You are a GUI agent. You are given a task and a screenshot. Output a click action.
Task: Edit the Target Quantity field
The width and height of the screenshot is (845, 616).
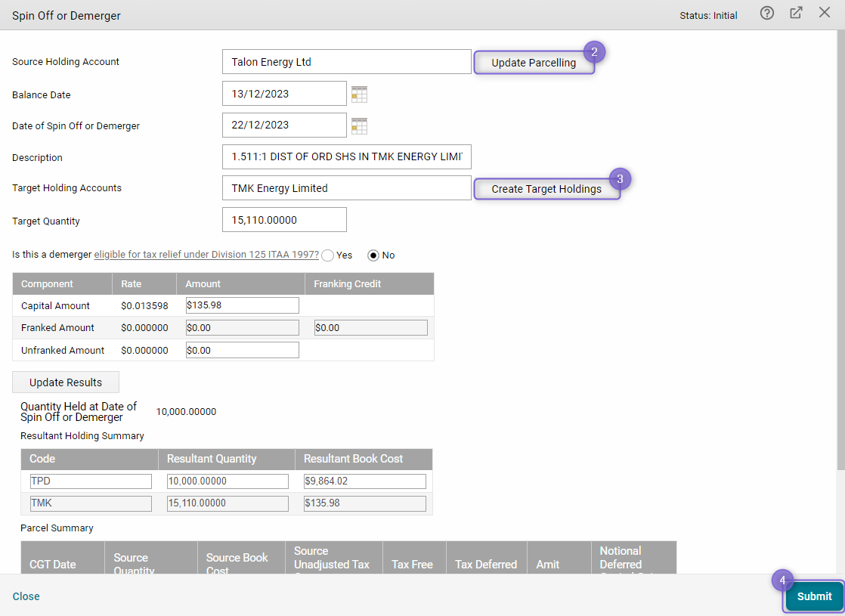pos(284,220)
